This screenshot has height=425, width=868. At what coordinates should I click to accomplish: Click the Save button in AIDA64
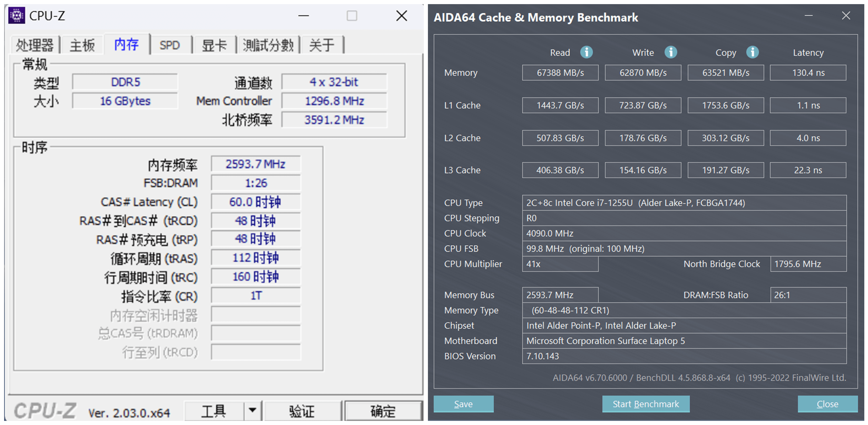463,404
